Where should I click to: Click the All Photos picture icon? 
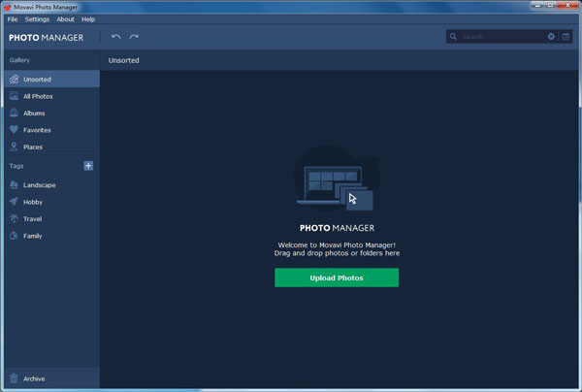(14, 96)
